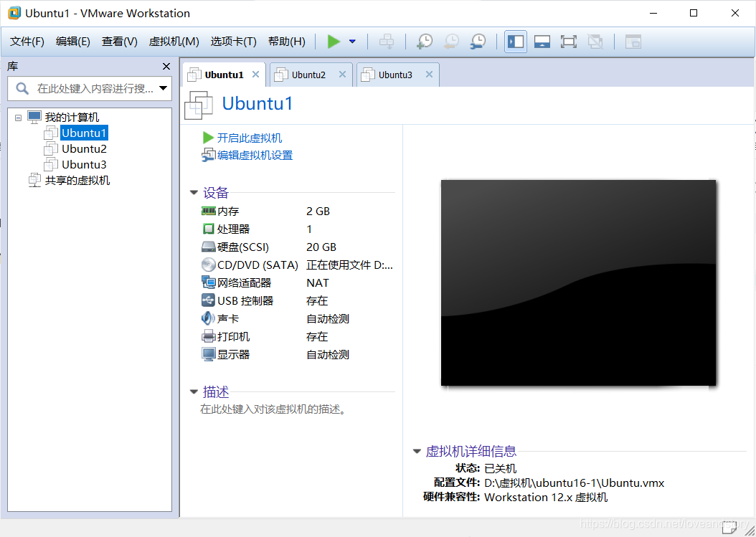This screenshot has height=537, width=756.
Task: Click Send Ctrl+Alt+Del toolbar icon
Action: pyautogui.click(x=386, y=42)
